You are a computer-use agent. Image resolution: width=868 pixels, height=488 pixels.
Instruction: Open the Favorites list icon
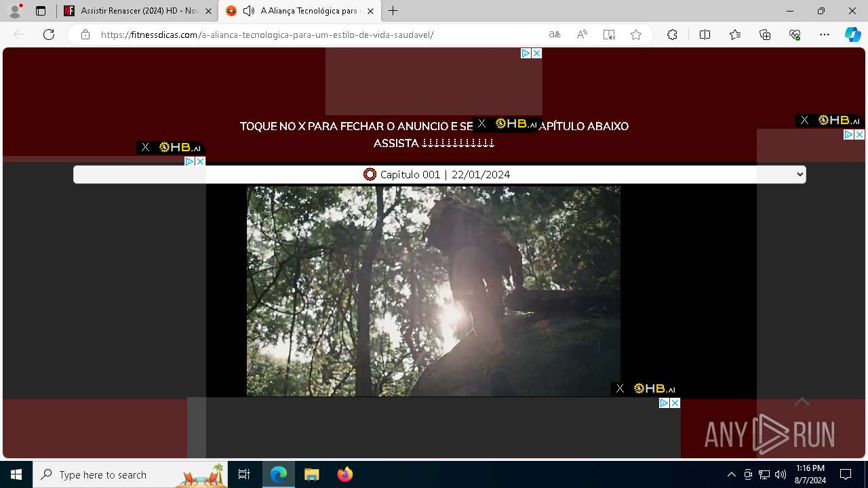(735, 35)
